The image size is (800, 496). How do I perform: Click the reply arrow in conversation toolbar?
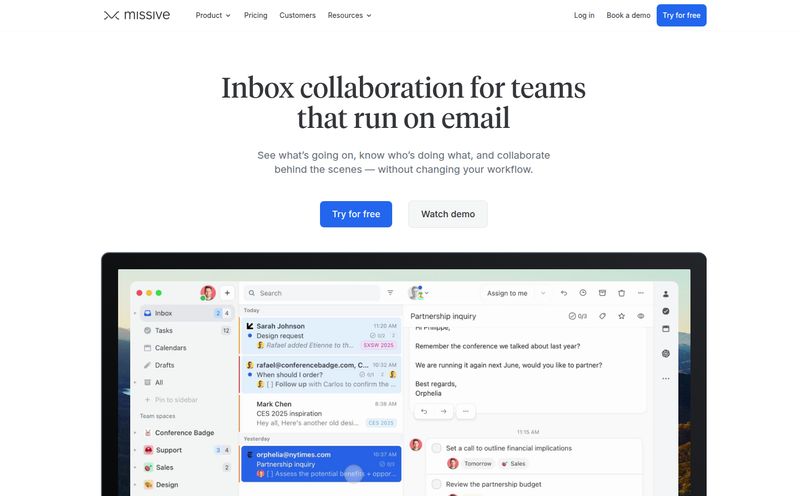pyautogui.click(x=564, y=293)
